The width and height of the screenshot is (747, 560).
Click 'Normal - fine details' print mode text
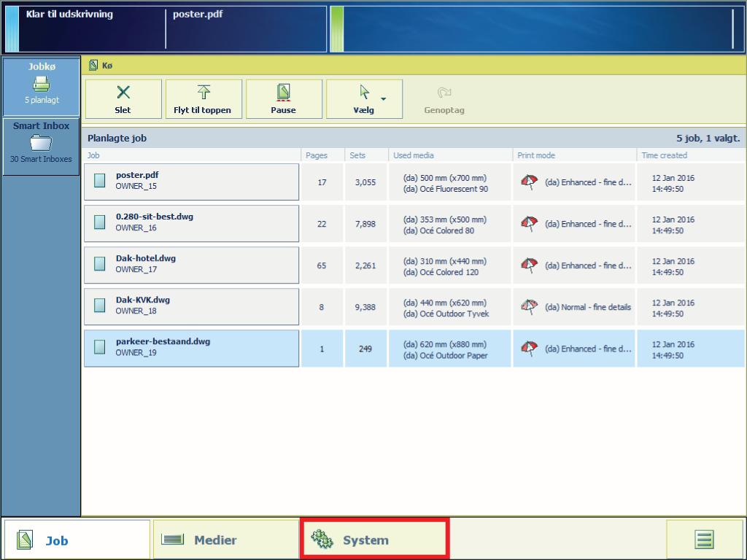point(588,307)
